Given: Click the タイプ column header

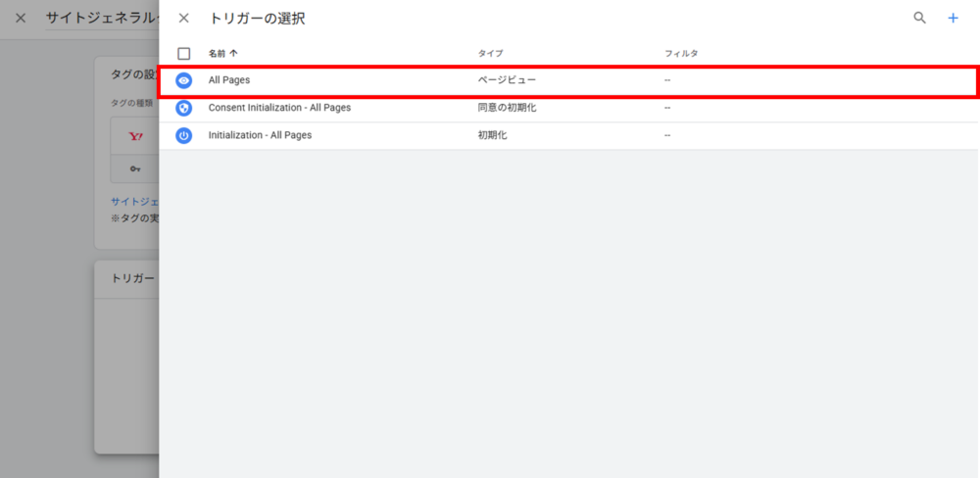Looking at the screenshot, I should [490, 54].
